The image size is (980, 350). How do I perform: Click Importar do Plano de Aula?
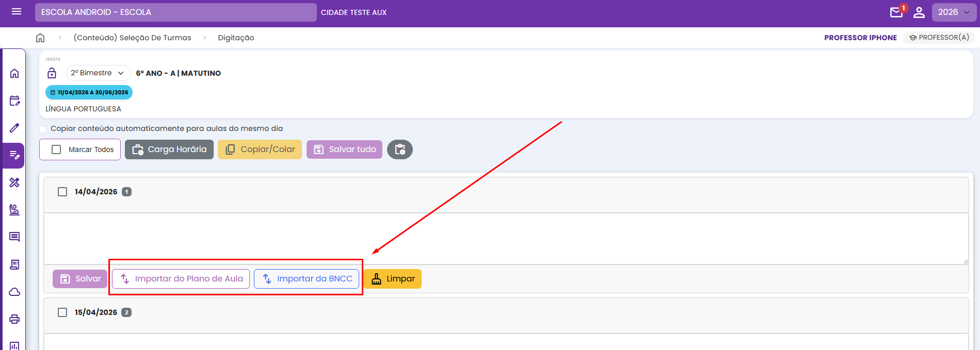click(181, 279)
